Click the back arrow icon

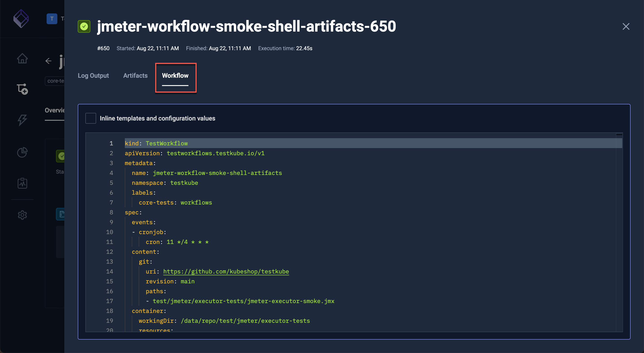[48, 61]
